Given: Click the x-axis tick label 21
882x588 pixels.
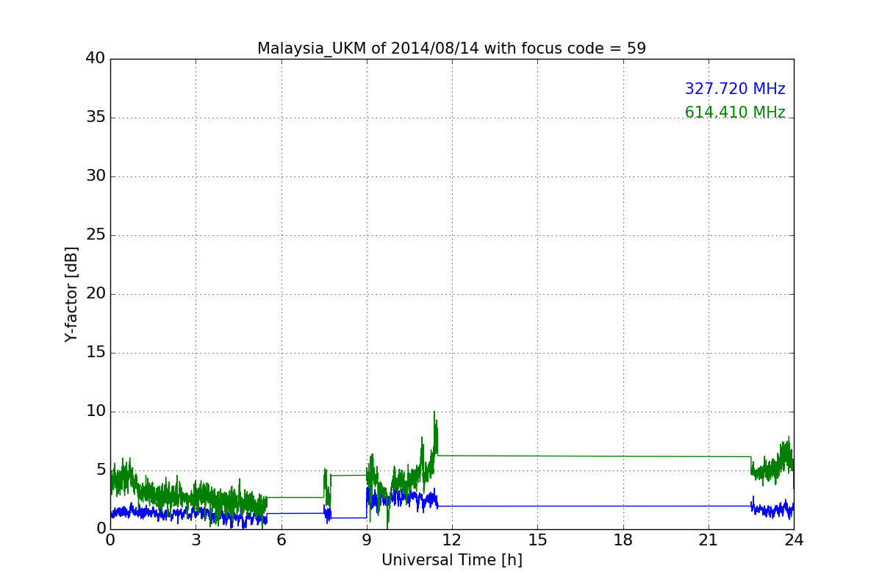Looking at the screenshot, I should (709, 540).
